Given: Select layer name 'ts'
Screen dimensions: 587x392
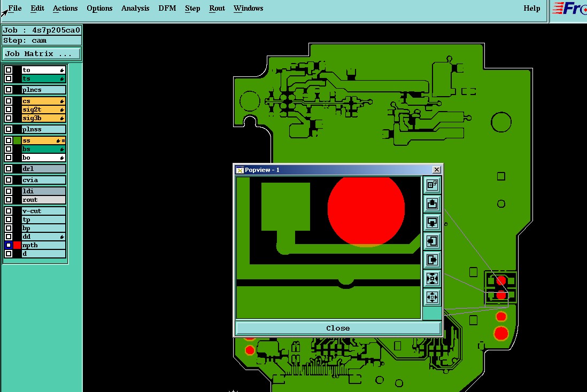Looking at the screenshot, I should click(43, 79).
